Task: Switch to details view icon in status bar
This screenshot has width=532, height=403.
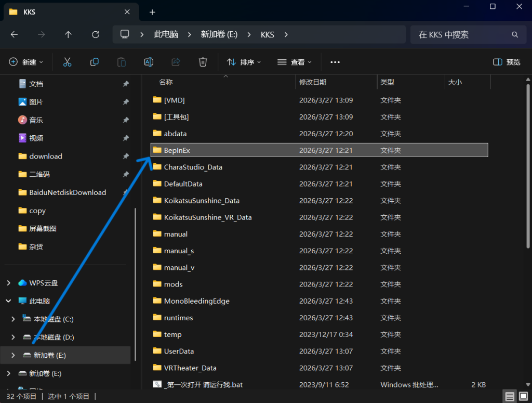Action: pyautogui.click(x=509, y=396)
